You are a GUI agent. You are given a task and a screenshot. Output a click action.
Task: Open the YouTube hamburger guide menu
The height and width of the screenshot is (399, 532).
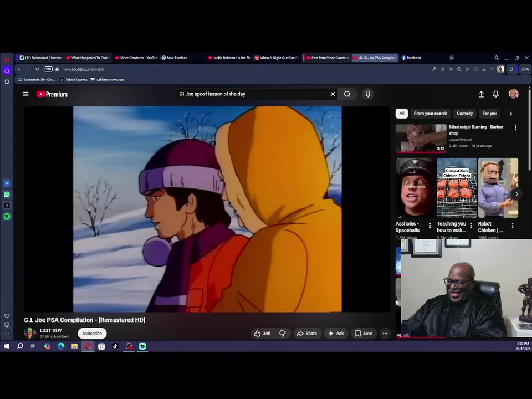pyautogui.click(x=25, y=94)
